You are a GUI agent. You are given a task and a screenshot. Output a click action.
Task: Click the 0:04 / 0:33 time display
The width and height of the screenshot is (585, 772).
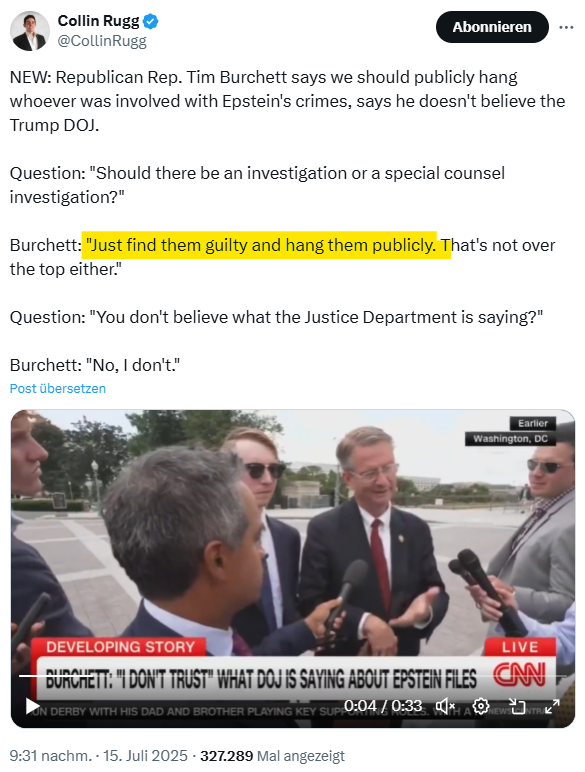click(x=383, y=706)
